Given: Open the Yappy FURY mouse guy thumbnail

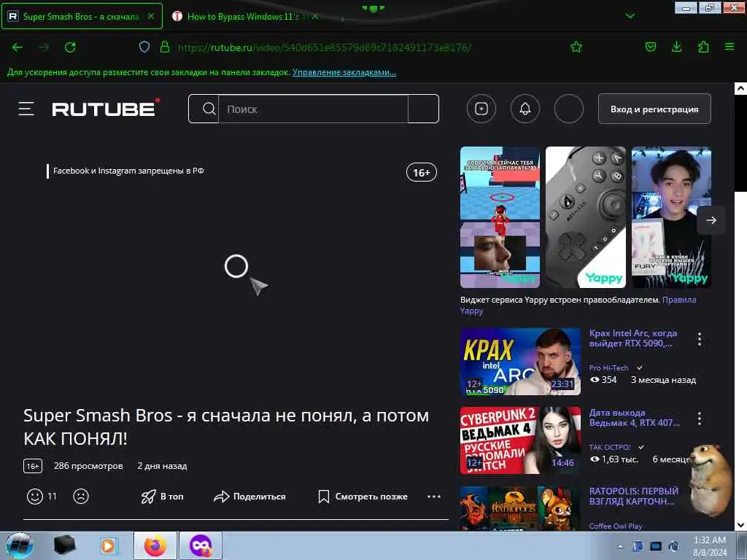Looking at the screenshot, I should tap(671, 217).
